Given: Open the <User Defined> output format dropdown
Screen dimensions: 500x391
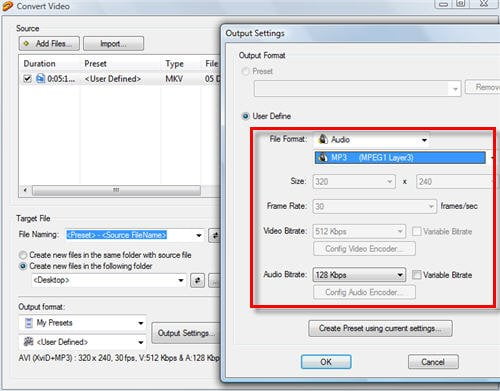Looking at the screenshot, I should pos(140,342).
